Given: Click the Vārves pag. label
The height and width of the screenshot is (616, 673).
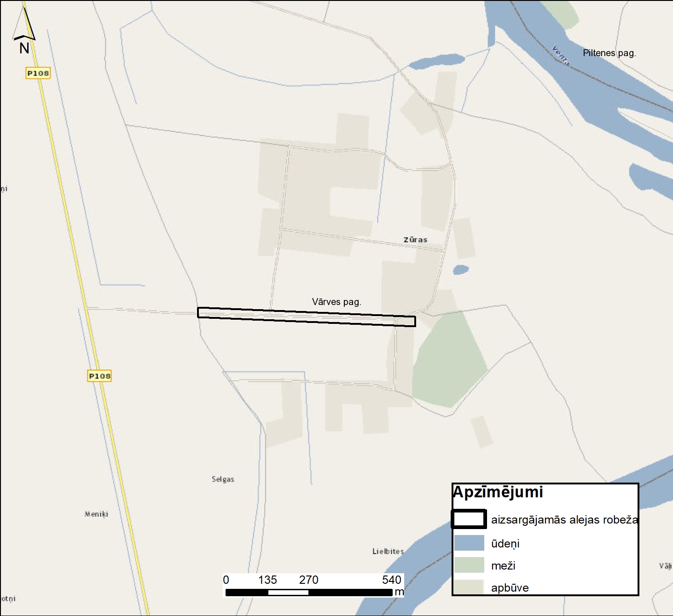Looking at the screenshot, I should [336, 302].
